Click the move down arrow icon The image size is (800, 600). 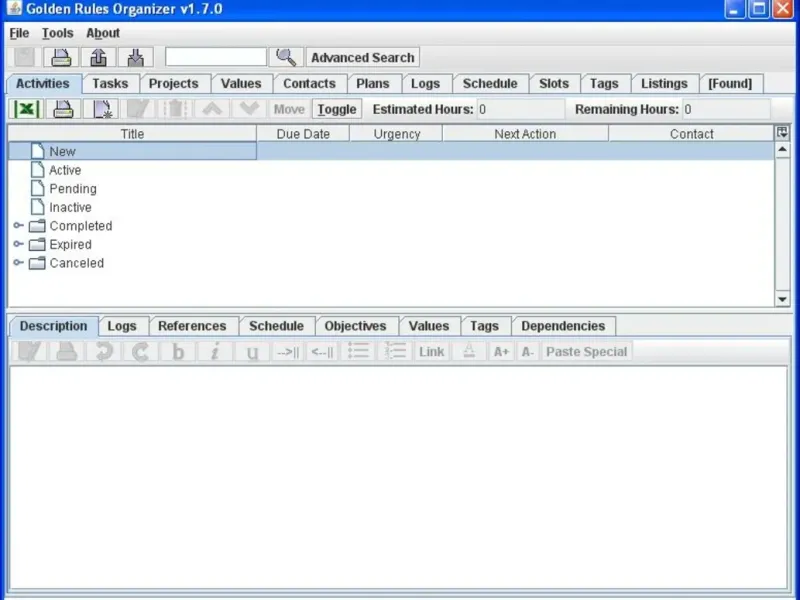(x=249, y=109)
